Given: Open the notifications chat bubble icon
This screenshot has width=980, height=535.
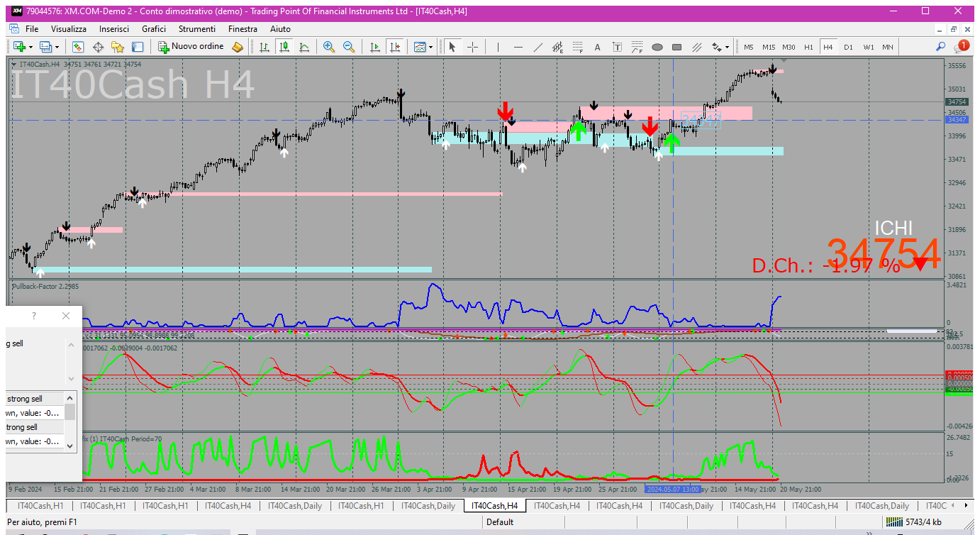Looking at the screenshot, I should tap(961, 46).
